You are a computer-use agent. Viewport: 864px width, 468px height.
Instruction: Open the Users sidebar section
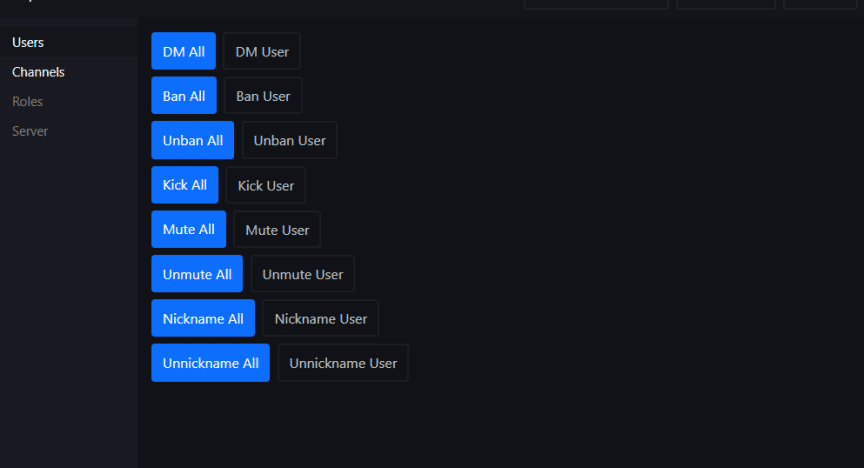point(28,42)
